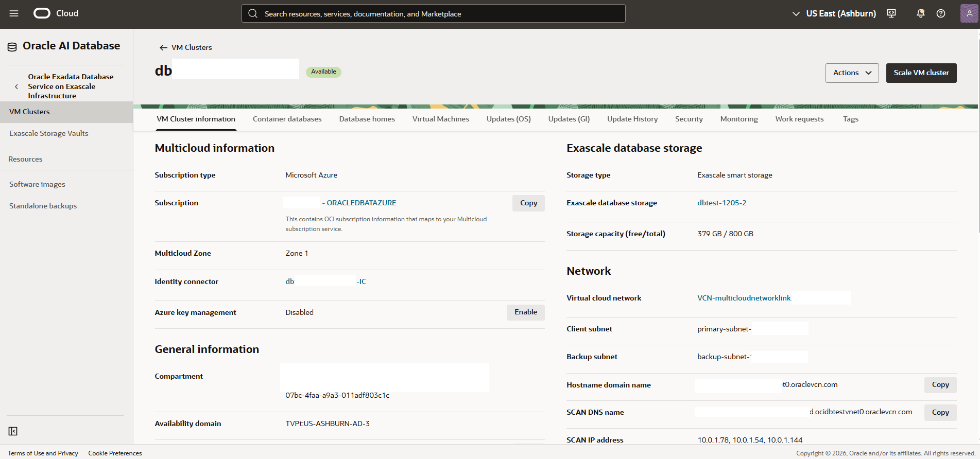Collapse the sidebar panel icon

point(13,431)
